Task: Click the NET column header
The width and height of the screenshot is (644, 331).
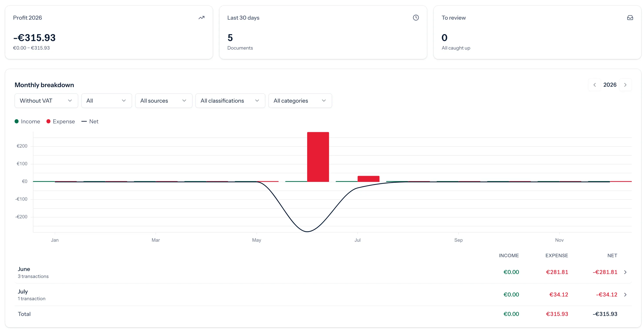Action: point(612,255)
